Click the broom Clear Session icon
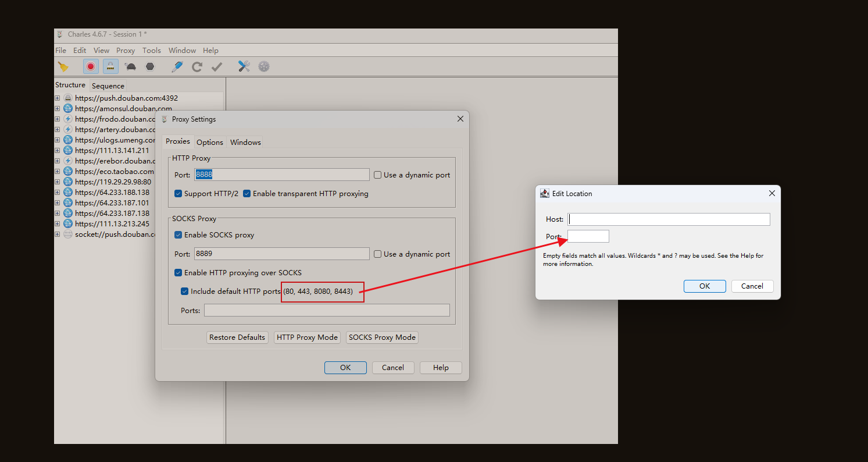The height and width of the screenshot is (462, 868). click(63, 67)
